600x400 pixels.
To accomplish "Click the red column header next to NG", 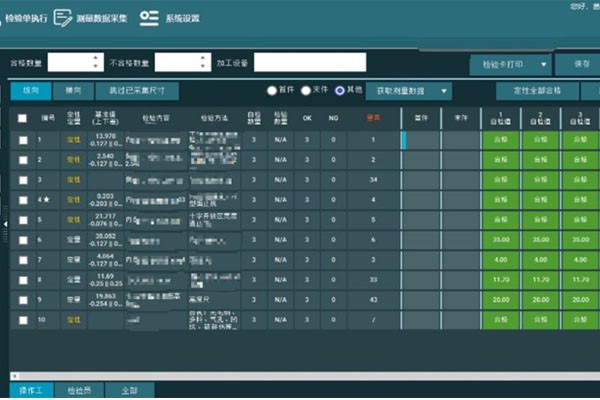I will pyautogui.click(x=373, y=118).
